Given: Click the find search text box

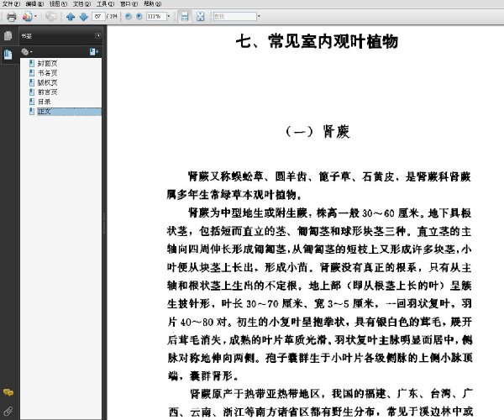Looking at the screenshot, I should (235, 17).
